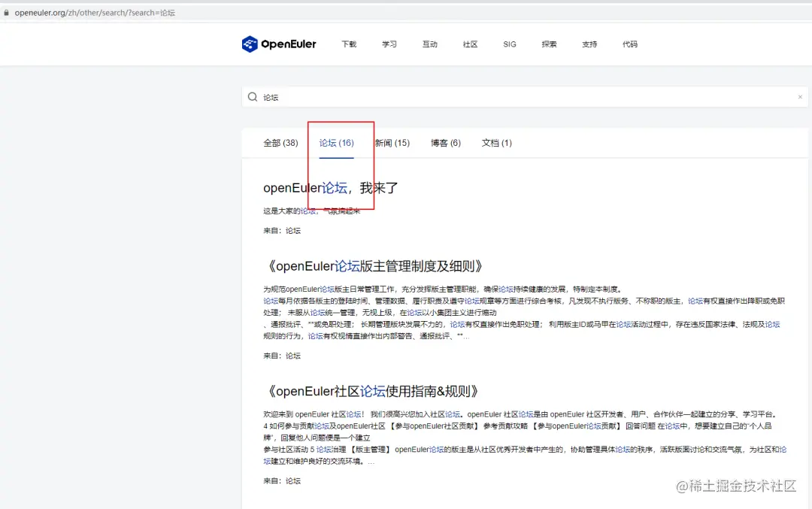Open the 代码 navigation menu
The image size is (812, 509).
pos(630,45)
